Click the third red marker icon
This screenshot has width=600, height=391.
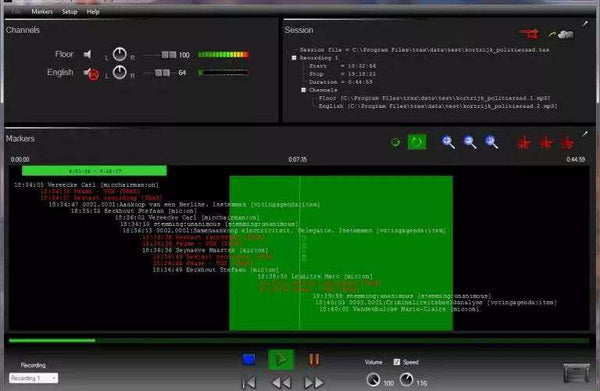coord(567,143)
